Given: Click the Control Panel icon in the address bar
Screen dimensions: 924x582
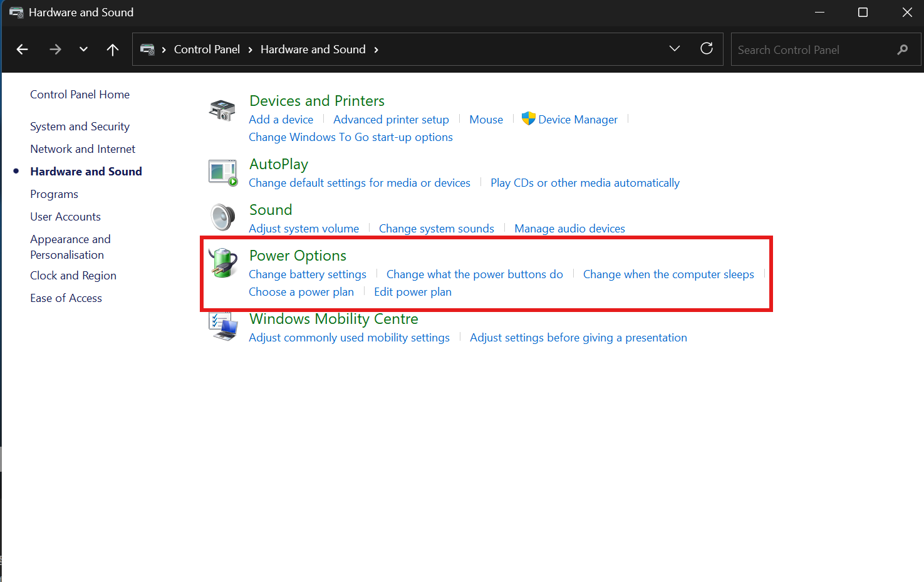Looking at the screenshot, I should (x=147, y=49).
